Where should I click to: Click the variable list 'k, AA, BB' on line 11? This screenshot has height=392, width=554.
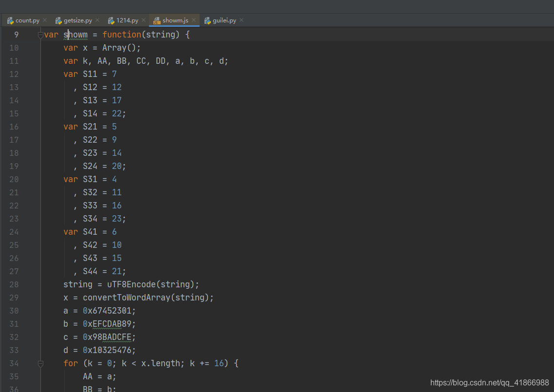105,61
